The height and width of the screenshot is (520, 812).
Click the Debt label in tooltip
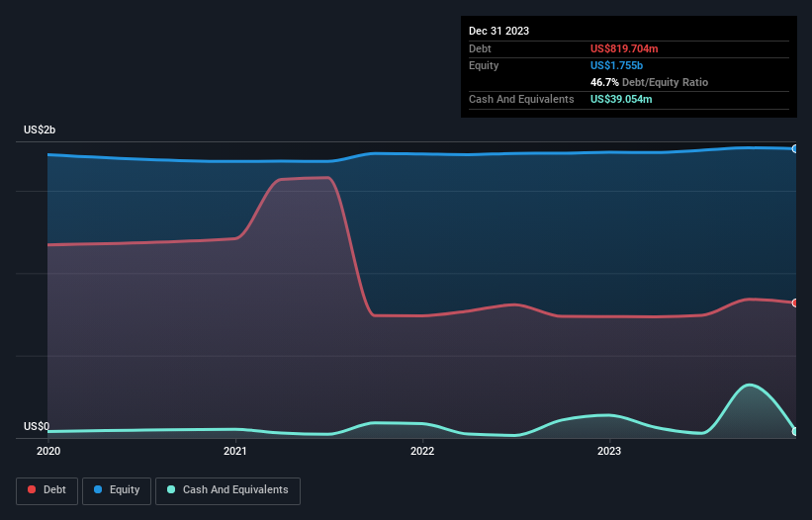tap(480, 48)
